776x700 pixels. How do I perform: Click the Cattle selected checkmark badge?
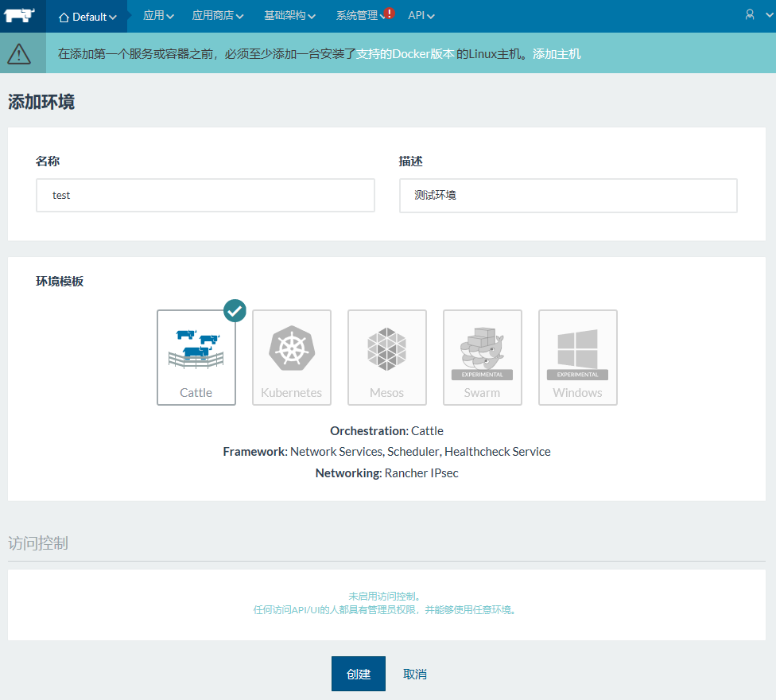(x=235, y=311)
